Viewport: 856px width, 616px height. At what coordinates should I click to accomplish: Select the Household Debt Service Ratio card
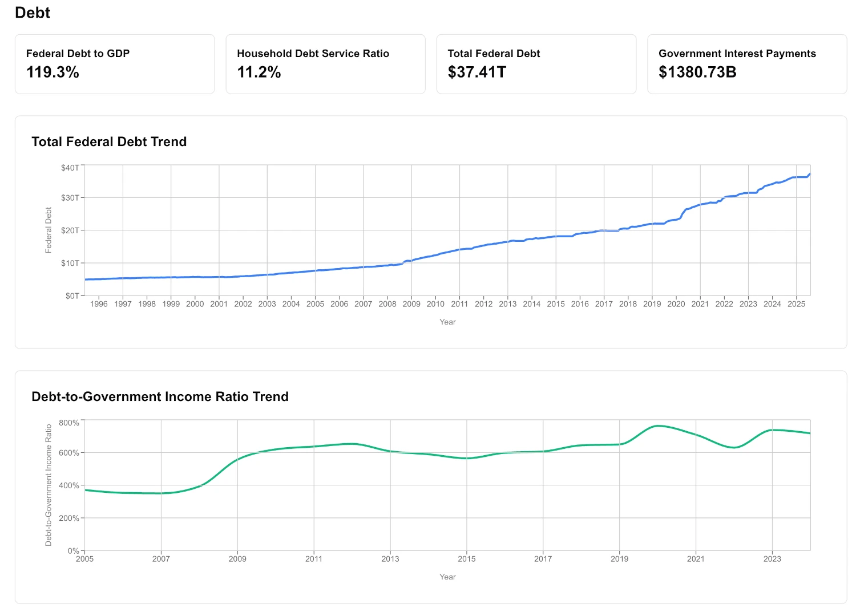coord(325,63)
